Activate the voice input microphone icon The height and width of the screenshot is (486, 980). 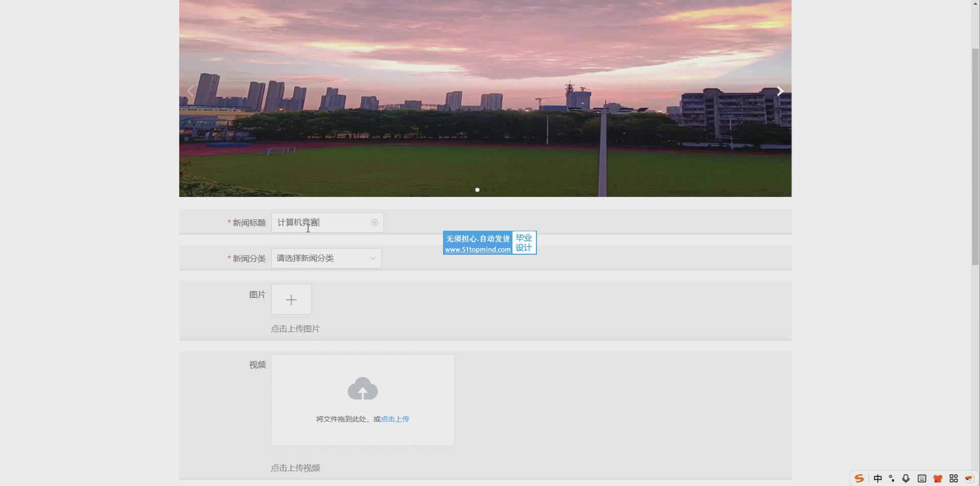pyautogui.click(x=906, y=478)
